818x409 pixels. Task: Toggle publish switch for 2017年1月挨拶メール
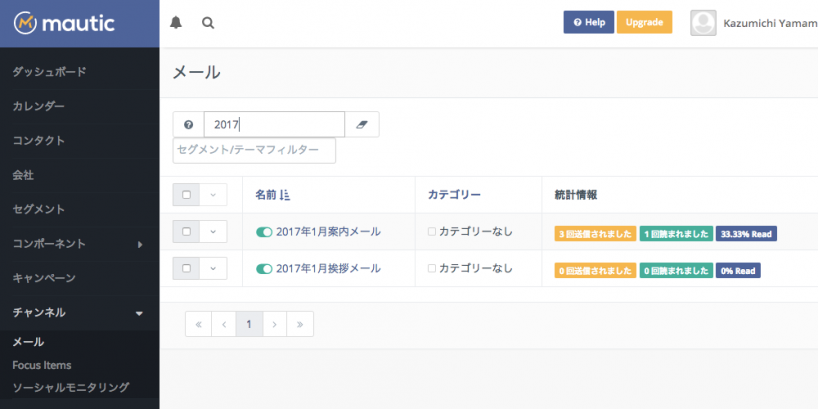(x=264, y=268)
